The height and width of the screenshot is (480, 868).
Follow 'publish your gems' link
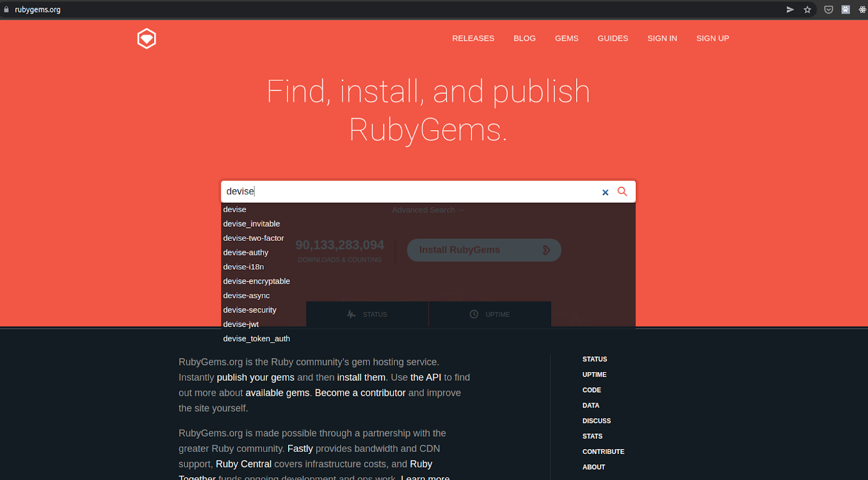[x=256, y=377]
